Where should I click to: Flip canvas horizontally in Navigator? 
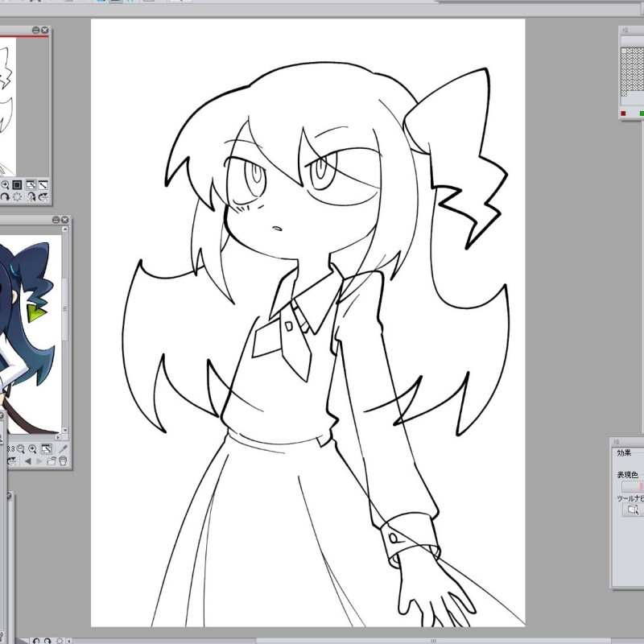[31, 196]
